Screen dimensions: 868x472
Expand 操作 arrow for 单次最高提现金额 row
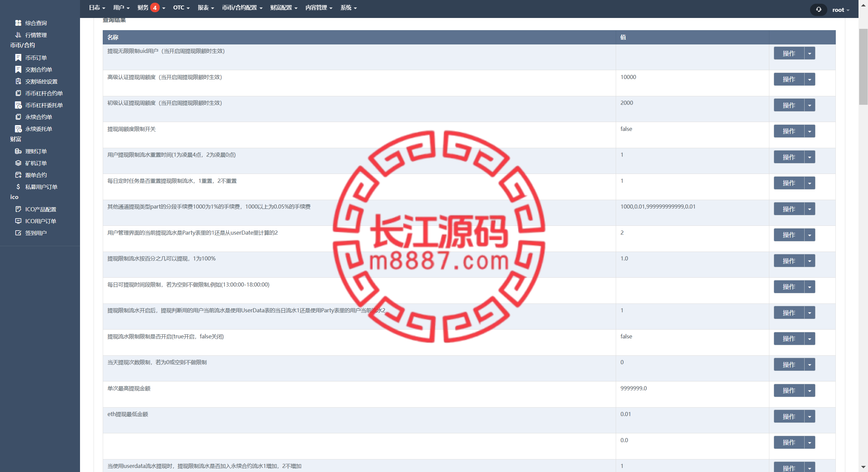[810, 391]
